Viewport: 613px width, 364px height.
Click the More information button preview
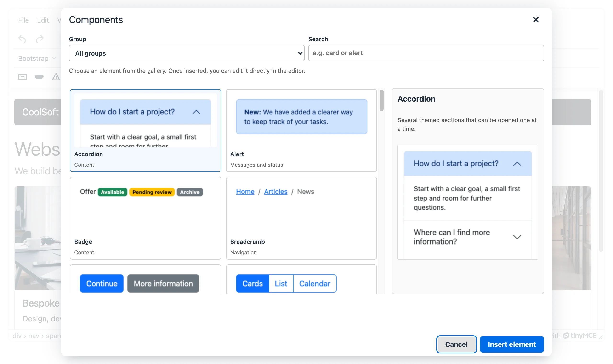[x=163, y=284]
